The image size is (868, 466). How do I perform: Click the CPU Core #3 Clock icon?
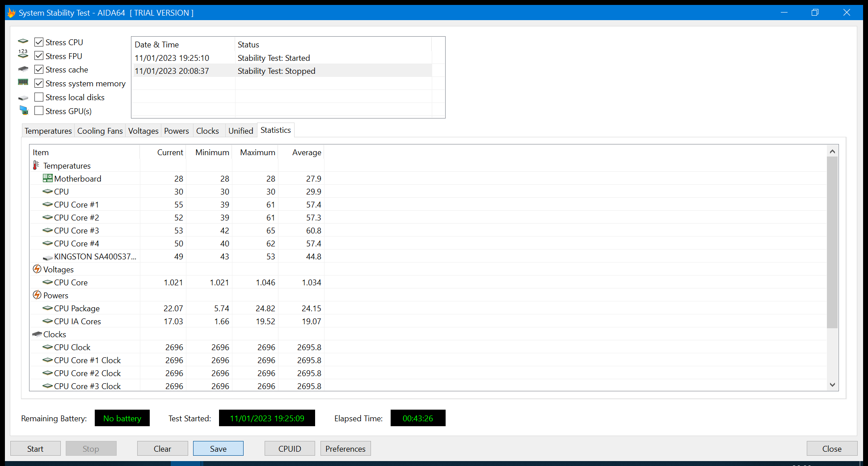point(47,386)
